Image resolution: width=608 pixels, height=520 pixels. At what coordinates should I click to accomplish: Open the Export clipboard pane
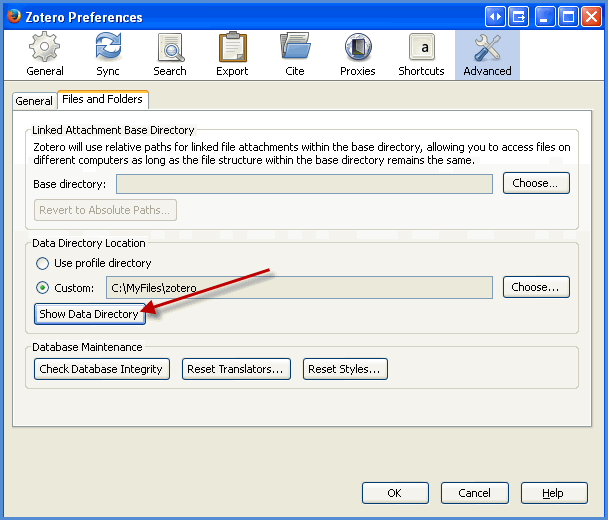(232, 54)
